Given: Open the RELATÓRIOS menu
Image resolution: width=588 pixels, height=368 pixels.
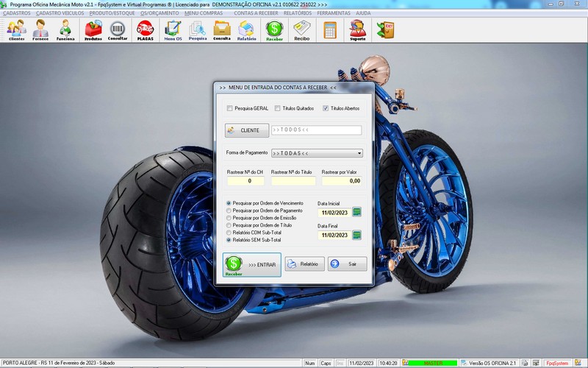Looking at the screenshot, I should pos(298,13).
